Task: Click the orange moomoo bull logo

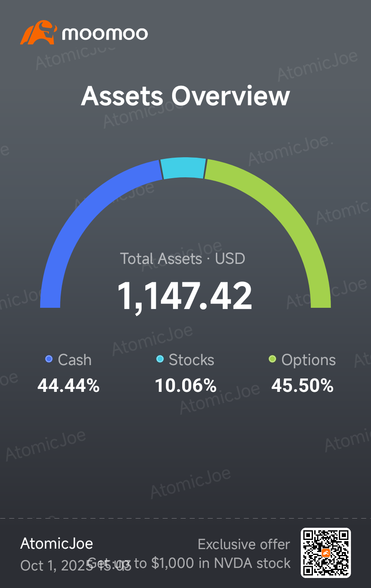Action: [x=38, y=33]
